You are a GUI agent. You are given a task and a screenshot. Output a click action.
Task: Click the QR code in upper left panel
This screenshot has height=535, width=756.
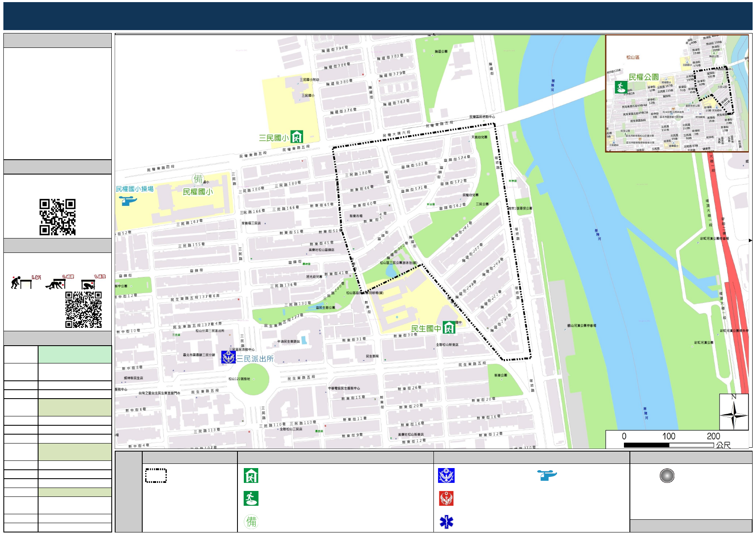click(58, 217)
